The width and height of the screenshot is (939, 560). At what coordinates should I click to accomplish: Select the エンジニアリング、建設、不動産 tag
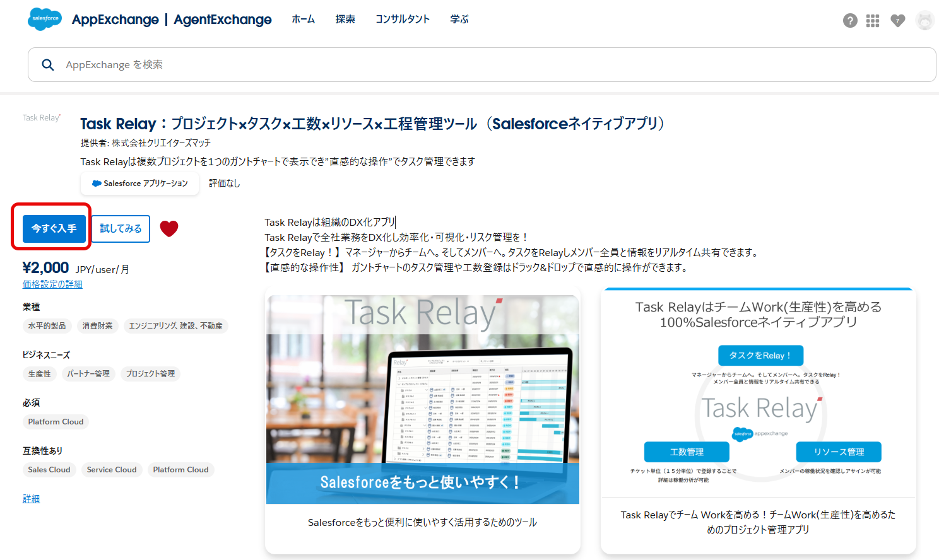coord(176,326)
